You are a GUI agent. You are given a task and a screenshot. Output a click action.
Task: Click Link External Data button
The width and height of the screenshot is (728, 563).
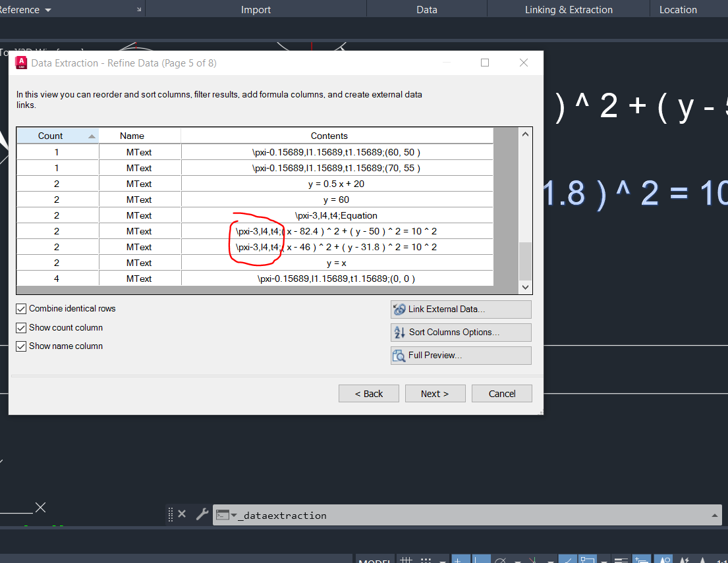461,309
